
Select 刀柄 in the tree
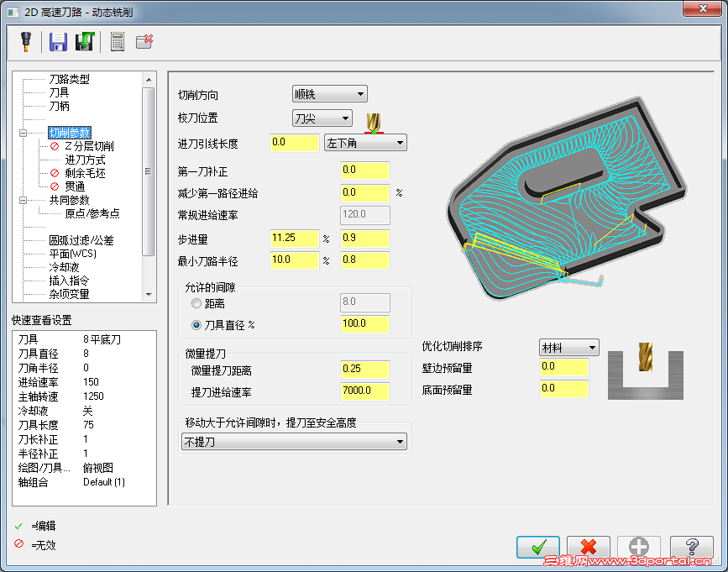point(59,107)
